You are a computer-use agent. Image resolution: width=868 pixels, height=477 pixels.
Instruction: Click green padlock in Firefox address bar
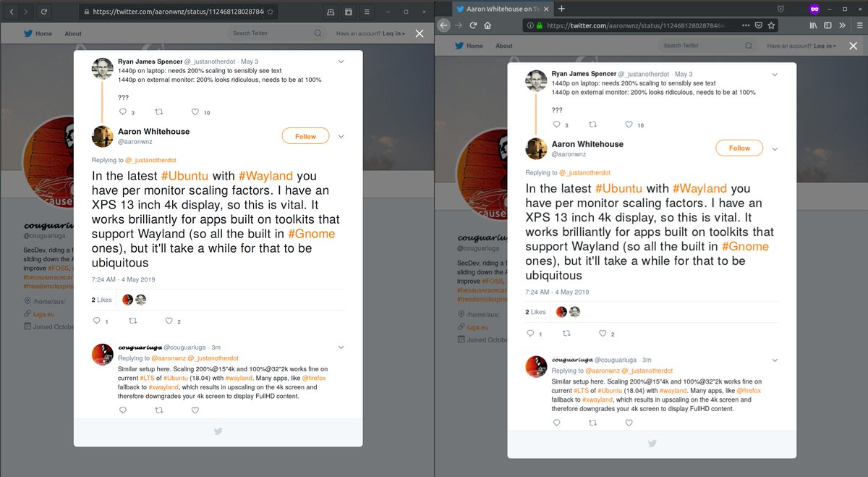pos(540,25)
